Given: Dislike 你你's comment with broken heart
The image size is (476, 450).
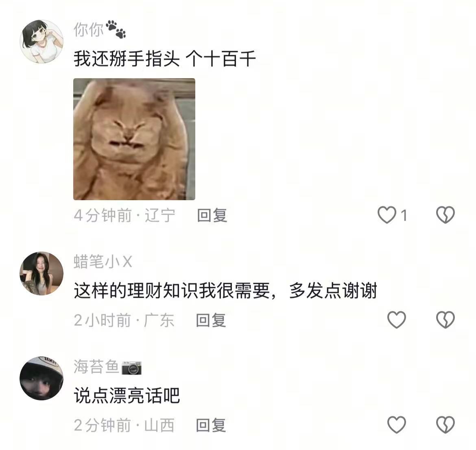Looking at the screenshot, I should (445, 215).
